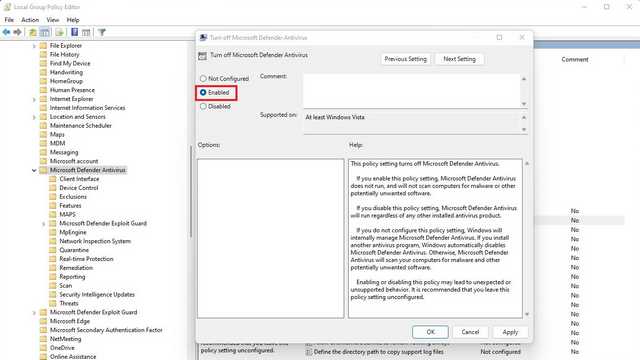Select the Remediation folder
Viewport: 640px width, 360px height.
click(76, 268)
